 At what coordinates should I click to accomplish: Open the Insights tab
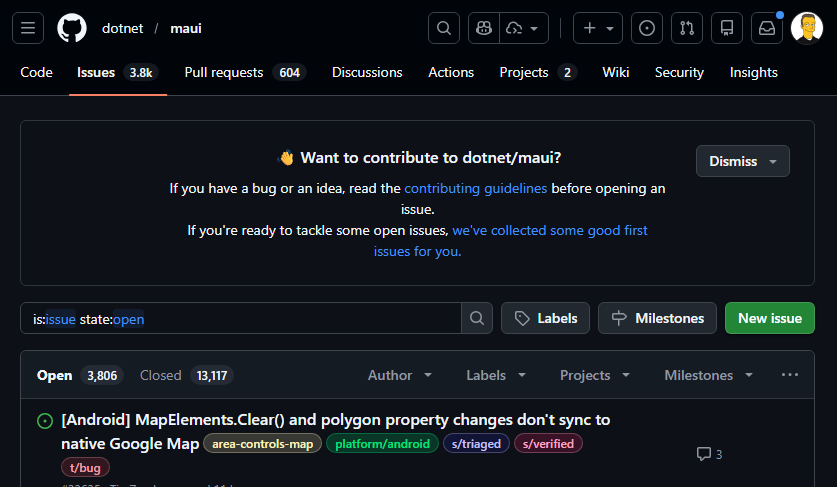(x=753, y=72)
